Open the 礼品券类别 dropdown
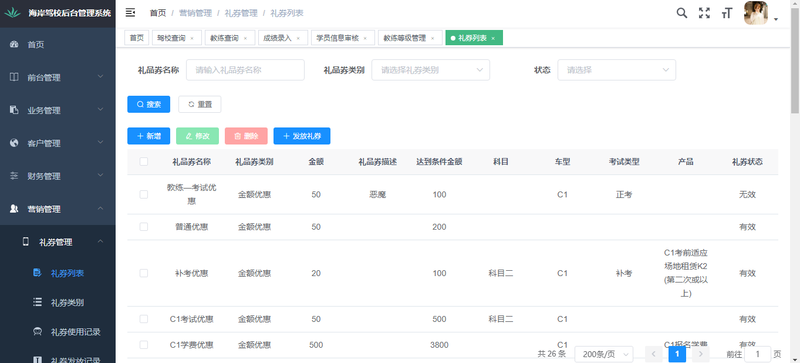 pos(431,70)
